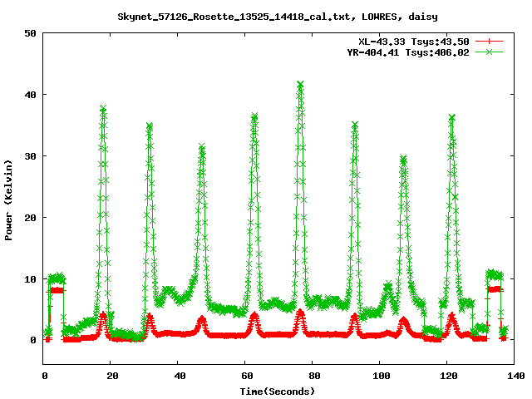Click the green peak top near 121 seconds
Screen dimensions: 532x399
pos(451,117)
